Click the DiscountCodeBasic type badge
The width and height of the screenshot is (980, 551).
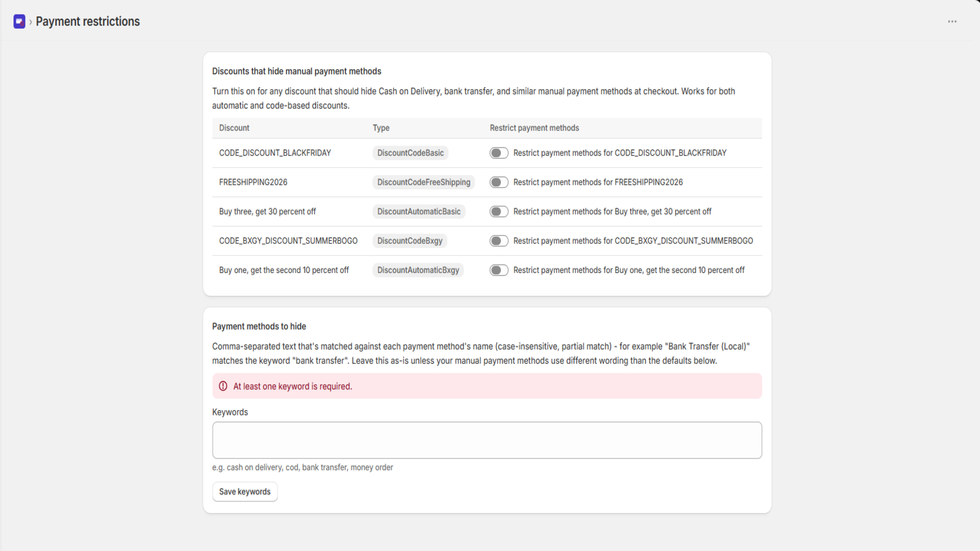click(410, 153)
